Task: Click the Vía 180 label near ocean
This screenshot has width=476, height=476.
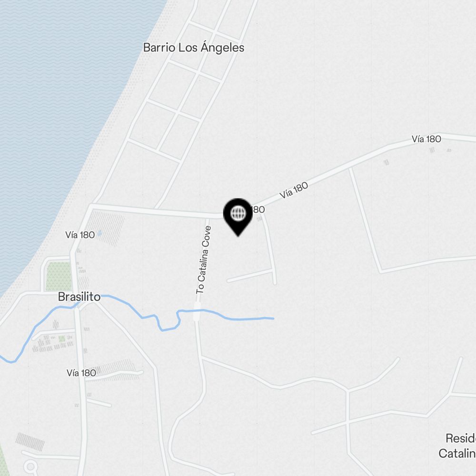Action: pos(80,235)
